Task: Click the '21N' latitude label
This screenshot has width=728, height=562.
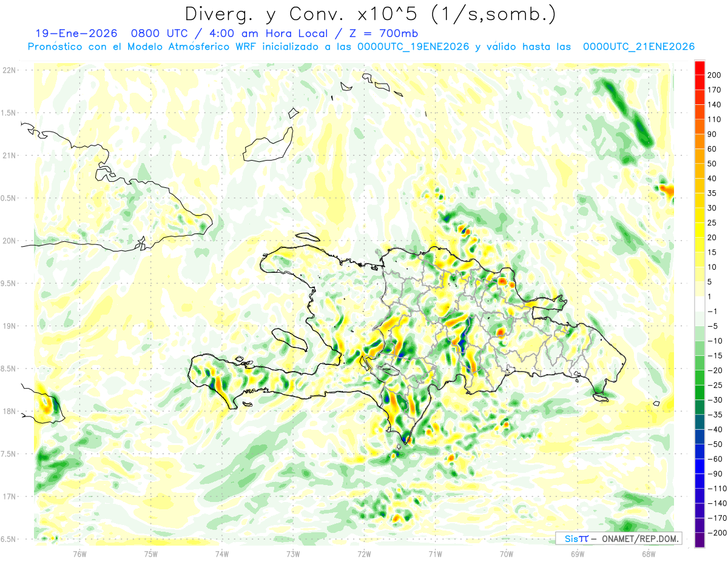Action: 8,155
